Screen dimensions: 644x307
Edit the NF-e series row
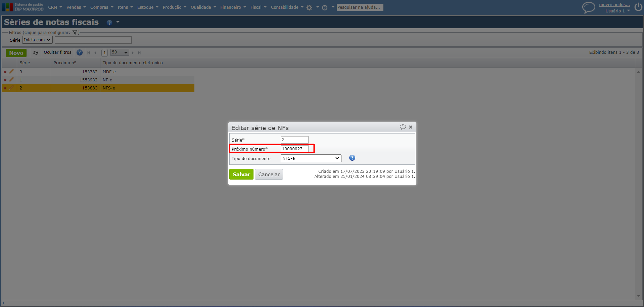(11, 80)
